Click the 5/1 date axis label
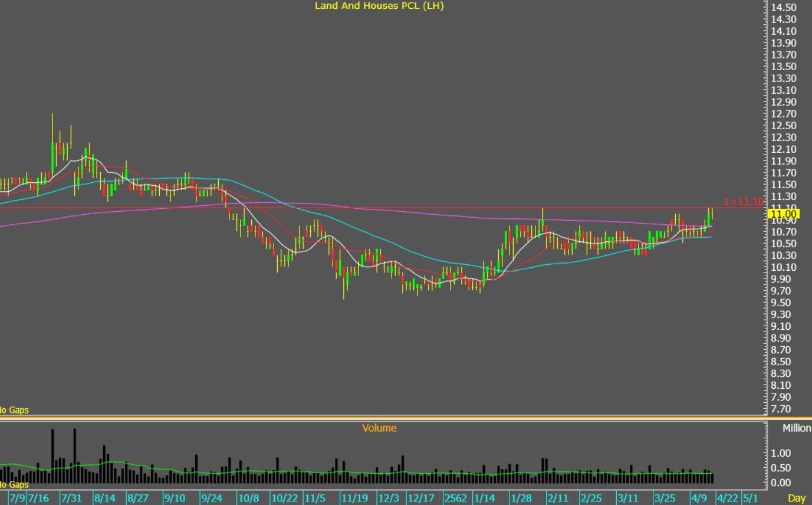812x505 pixels. coord(750,499)
